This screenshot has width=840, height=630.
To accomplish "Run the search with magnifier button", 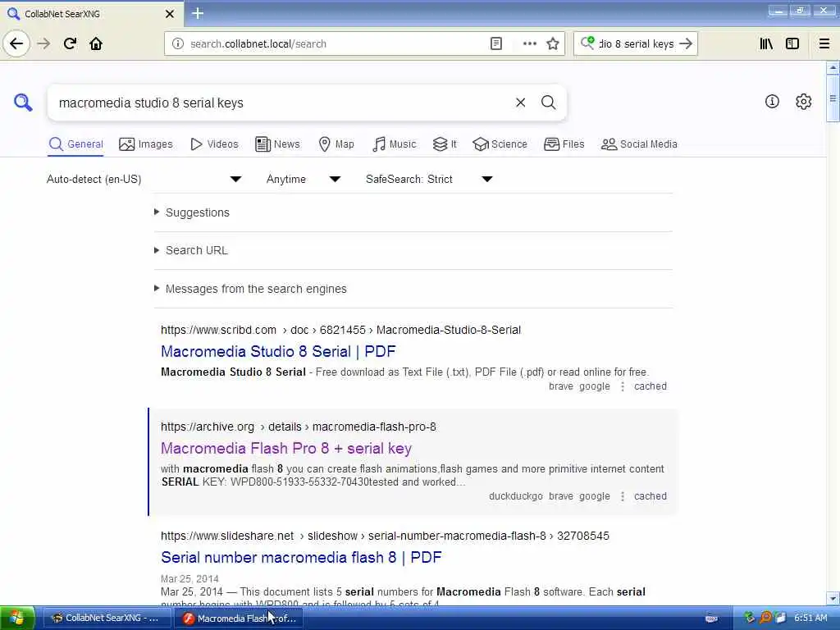I will pyautogui.click(x=548, y=103).
